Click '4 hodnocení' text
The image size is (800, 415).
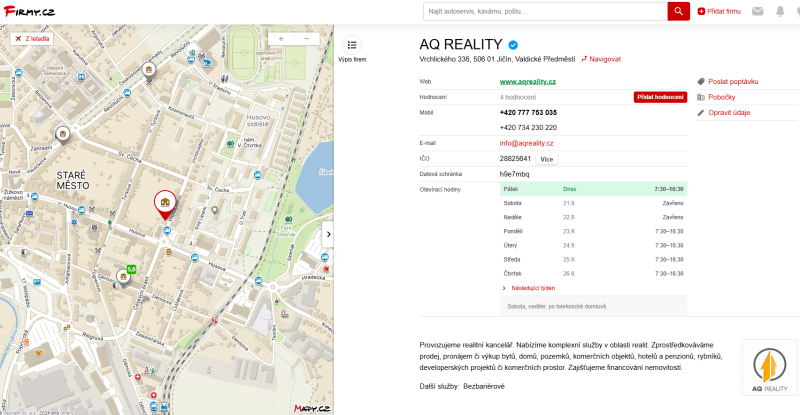(x=518, y=97)
